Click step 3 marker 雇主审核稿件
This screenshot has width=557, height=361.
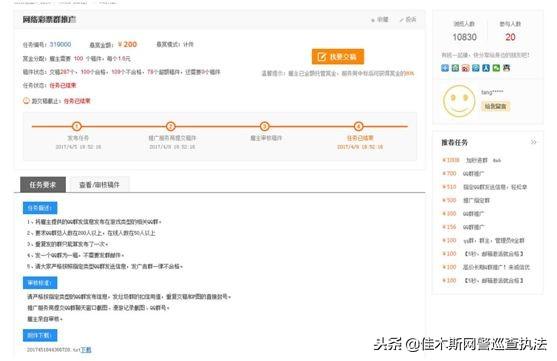[x=265, y=126]
